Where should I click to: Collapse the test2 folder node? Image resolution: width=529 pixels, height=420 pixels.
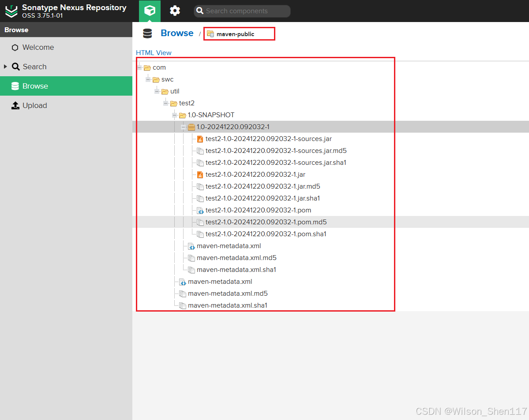point(165,103)
